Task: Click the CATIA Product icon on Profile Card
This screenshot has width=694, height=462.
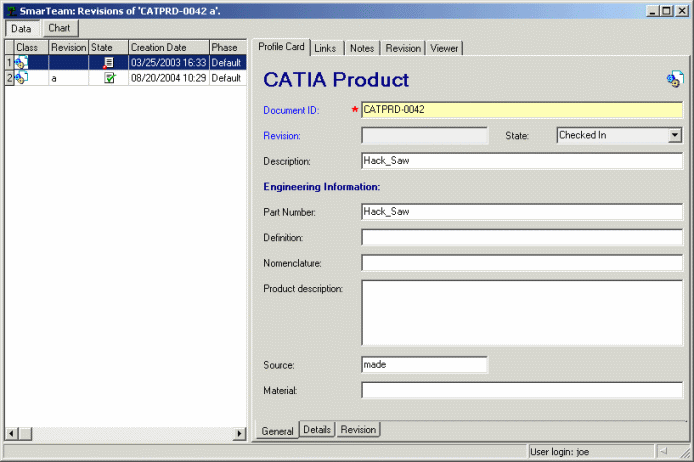Action: point(674,80)
